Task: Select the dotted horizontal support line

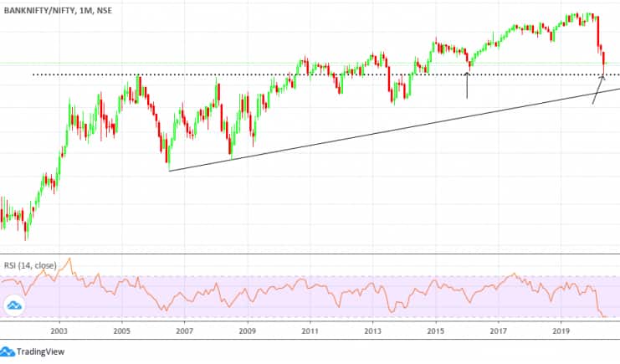Action: click(251, 75)
